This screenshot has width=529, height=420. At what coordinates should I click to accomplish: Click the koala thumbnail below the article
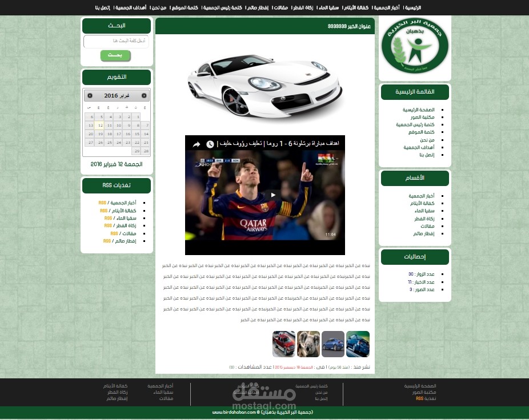(308, 344)
